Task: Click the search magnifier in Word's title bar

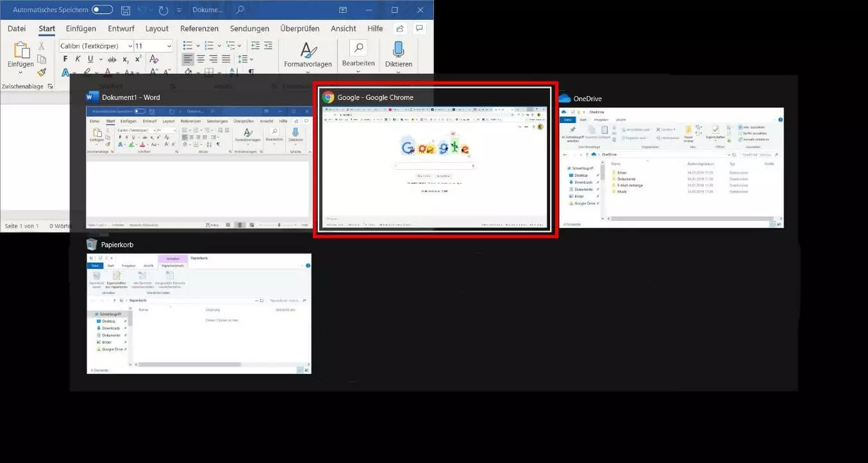Action: 240,10
